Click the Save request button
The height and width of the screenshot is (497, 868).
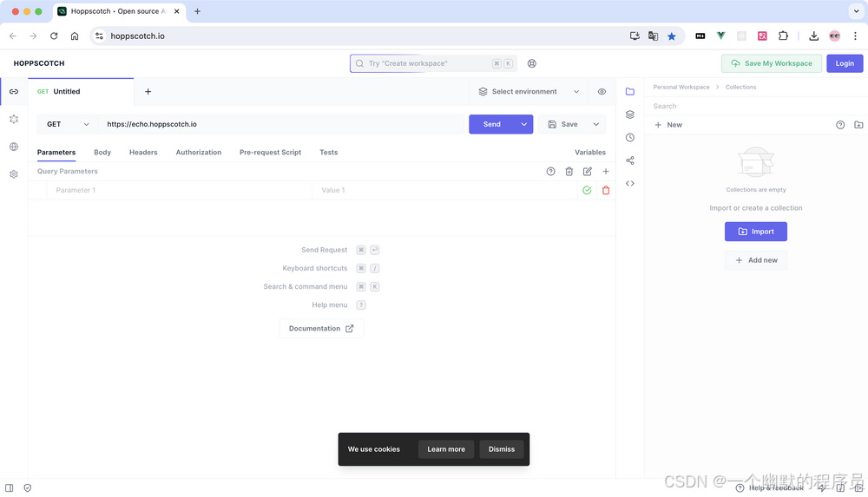(x=563, y=125)
